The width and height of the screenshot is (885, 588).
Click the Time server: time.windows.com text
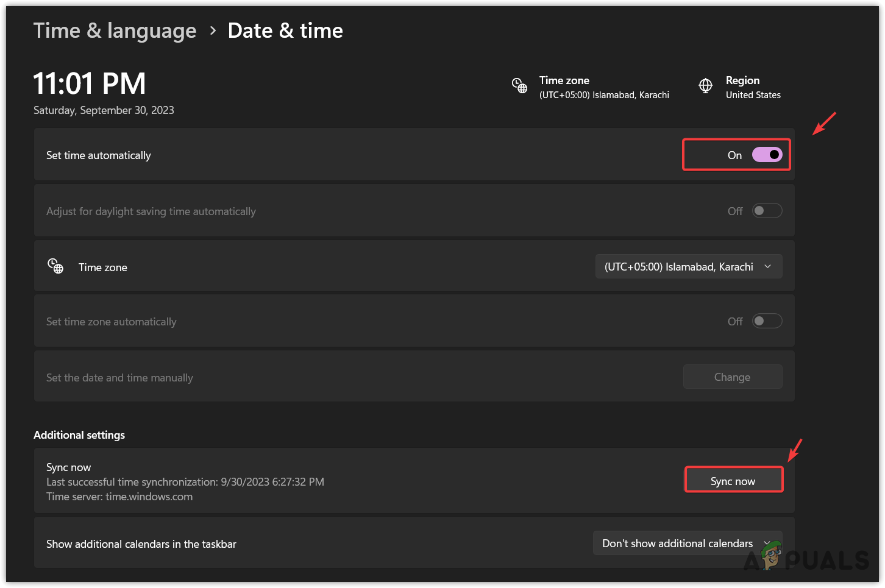coord(119,497)
